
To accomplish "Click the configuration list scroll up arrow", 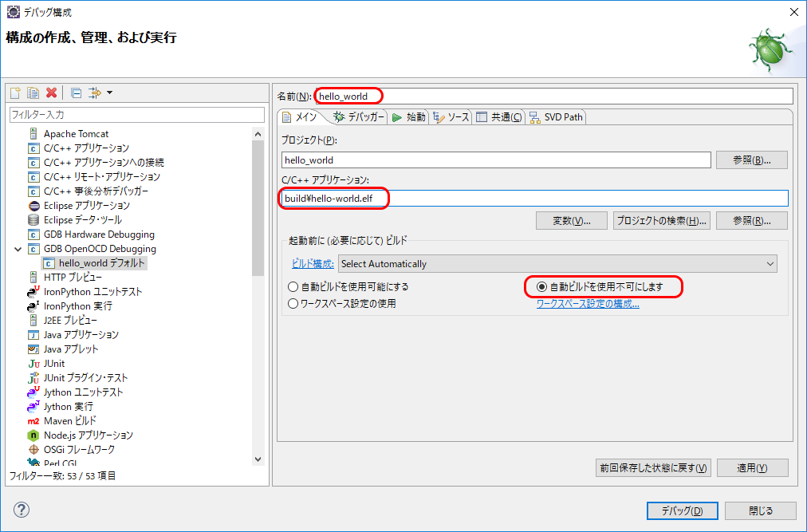I will (x=258, y=134).
